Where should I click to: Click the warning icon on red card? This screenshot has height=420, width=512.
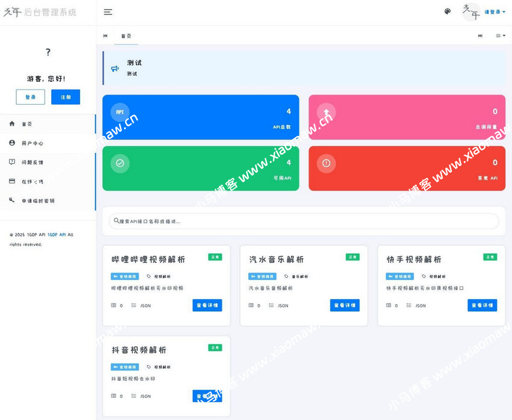click(326, 163)
